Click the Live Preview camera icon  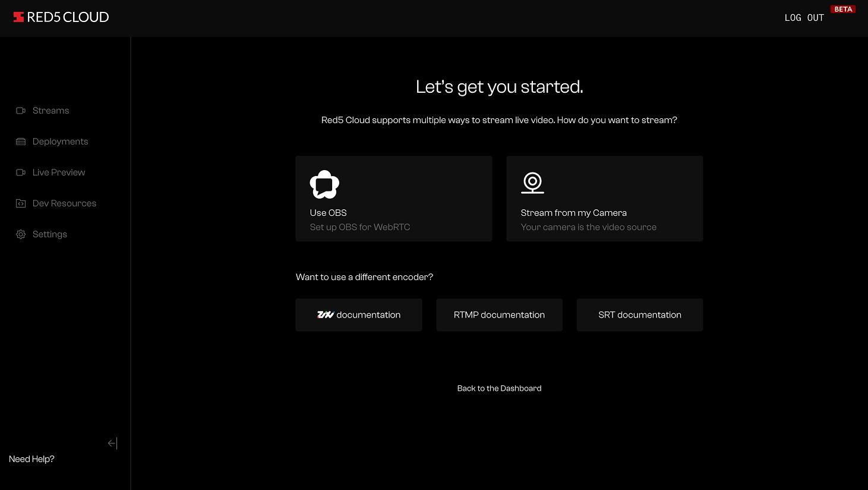[x=21, y=172]
